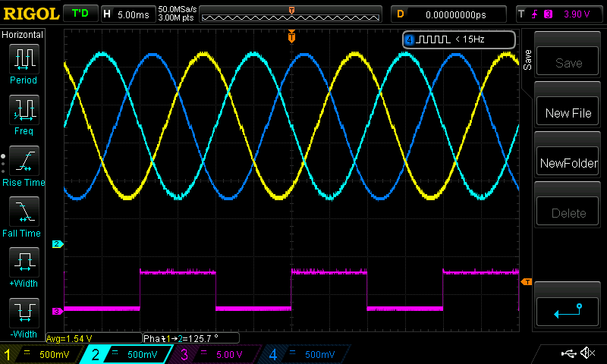Click the USB connection status icon
Image resolution: width=607 pixels, height=364 pixels.
pos(568,353)
